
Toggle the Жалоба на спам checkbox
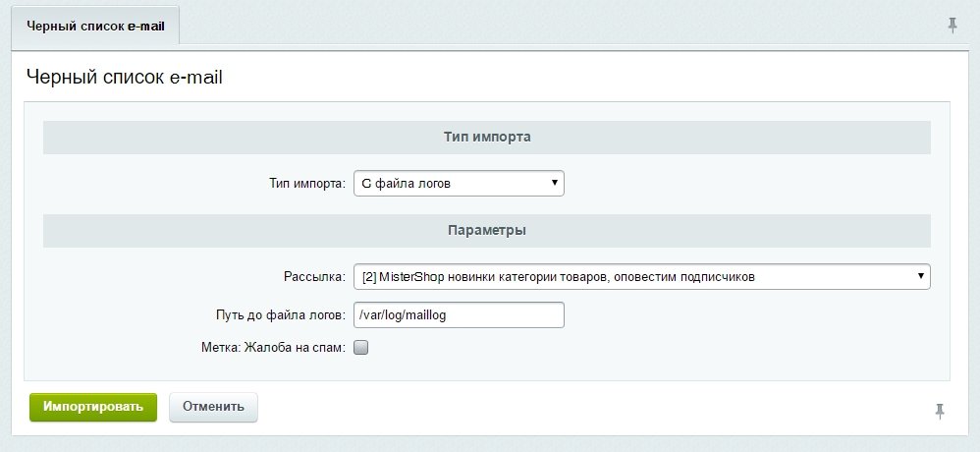(x=361, y=348)
